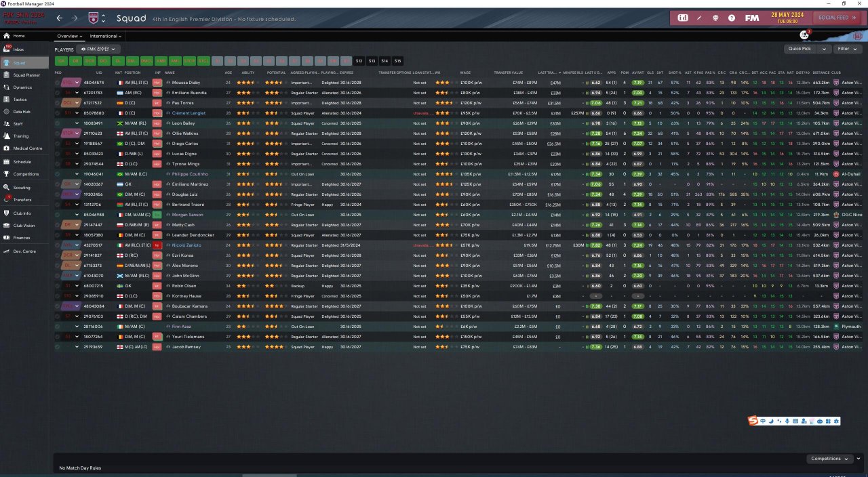Go back with the left arrow

pos(60,18)
